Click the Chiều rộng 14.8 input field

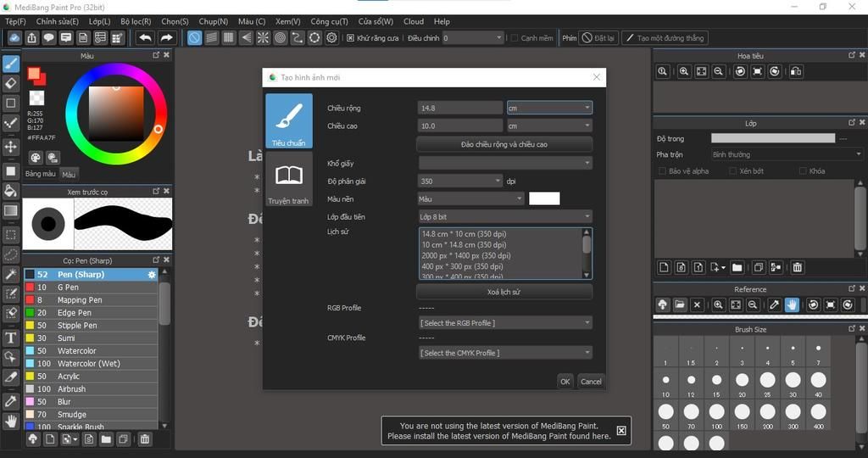click(x=460, y=108)
